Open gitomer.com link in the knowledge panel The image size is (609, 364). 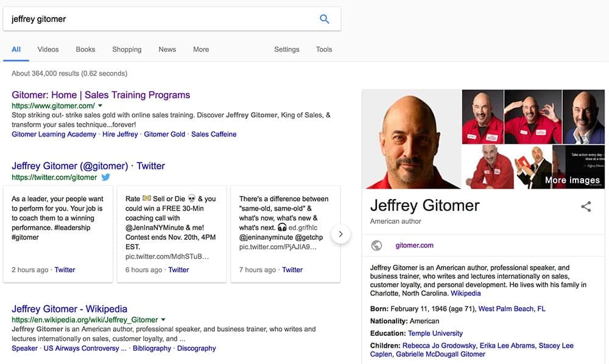tap(414, 245)
